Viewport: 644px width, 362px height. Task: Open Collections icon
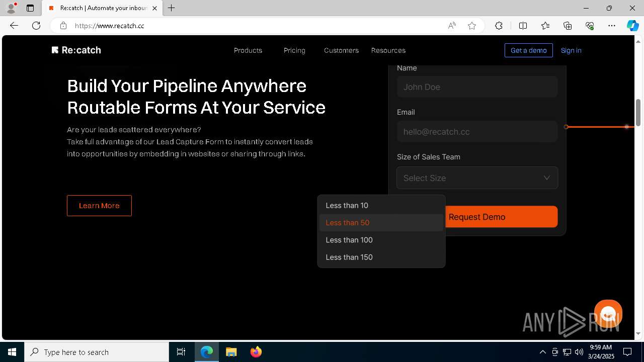point(568,26)
